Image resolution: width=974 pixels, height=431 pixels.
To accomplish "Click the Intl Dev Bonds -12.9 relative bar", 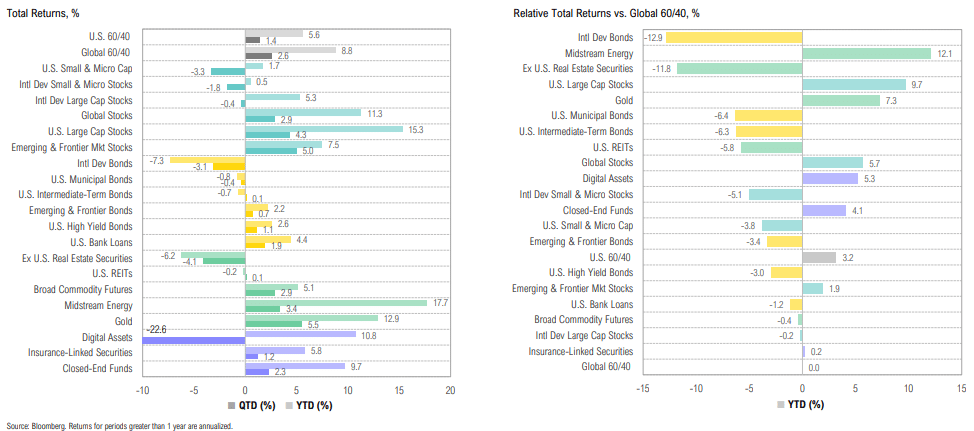I will click(x=734, y=38).
